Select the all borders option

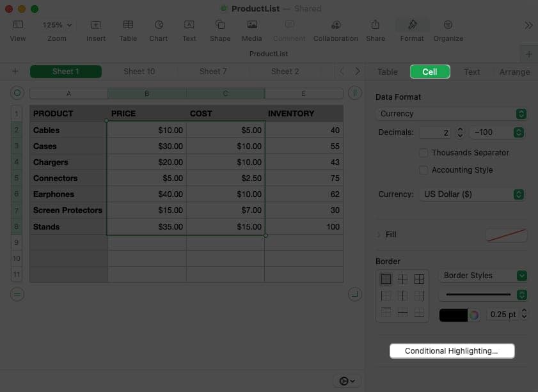[x=419, y=279]
